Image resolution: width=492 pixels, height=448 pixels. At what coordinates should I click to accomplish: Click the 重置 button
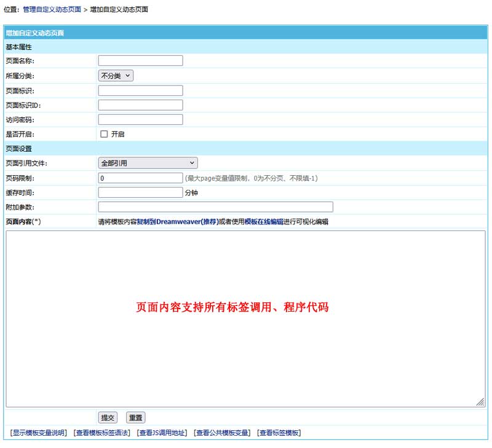(135, 418)
